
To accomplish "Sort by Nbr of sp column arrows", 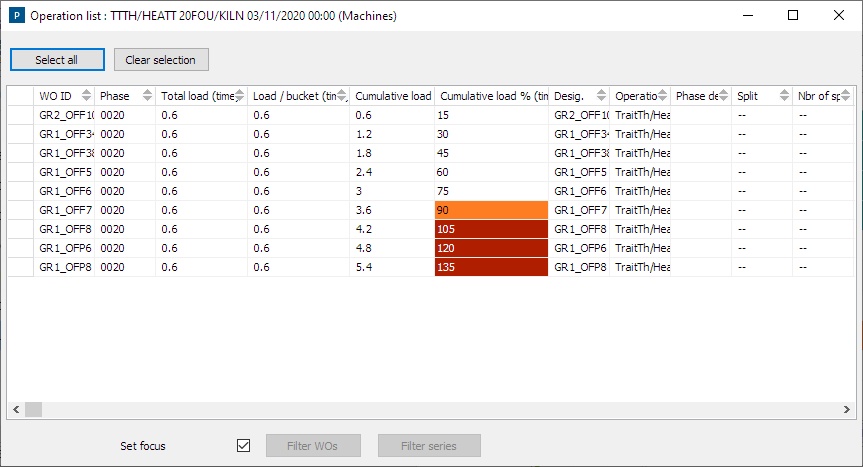I will 845,96.
